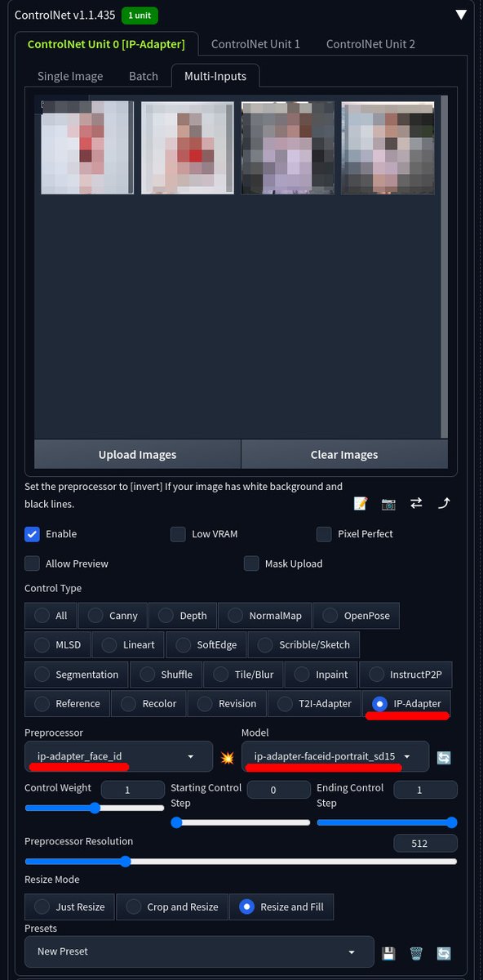Open the Preprocessor dropdown
483x980 pixels.
pyautogui.click(x=119, y=757)
